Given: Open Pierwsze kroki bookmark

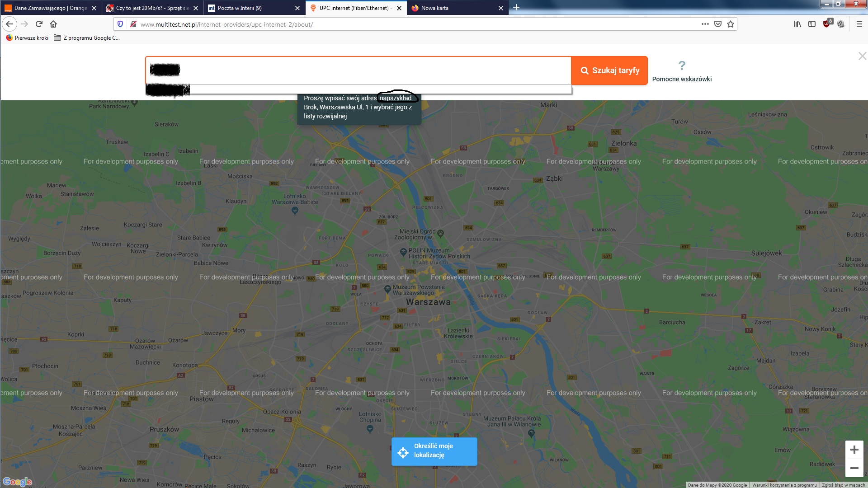Looking at the screenshot, I should (x=27, y=38).
